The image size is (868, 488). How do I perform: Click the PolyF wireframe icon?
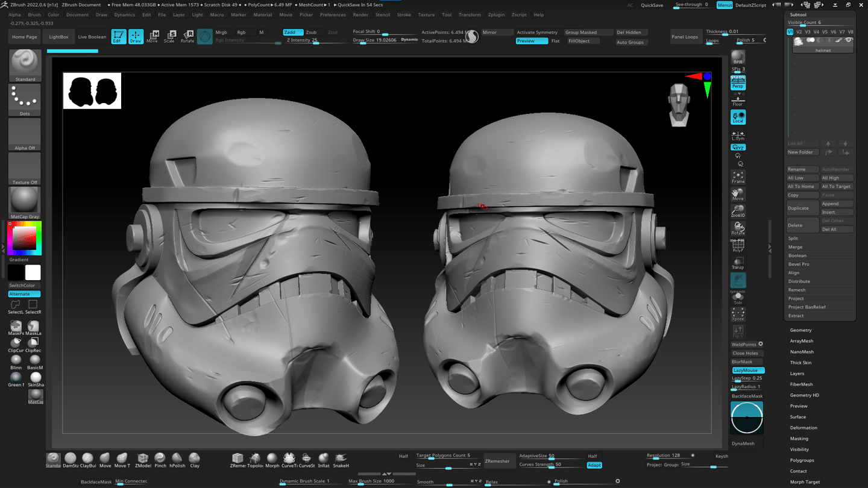point(738,246)
